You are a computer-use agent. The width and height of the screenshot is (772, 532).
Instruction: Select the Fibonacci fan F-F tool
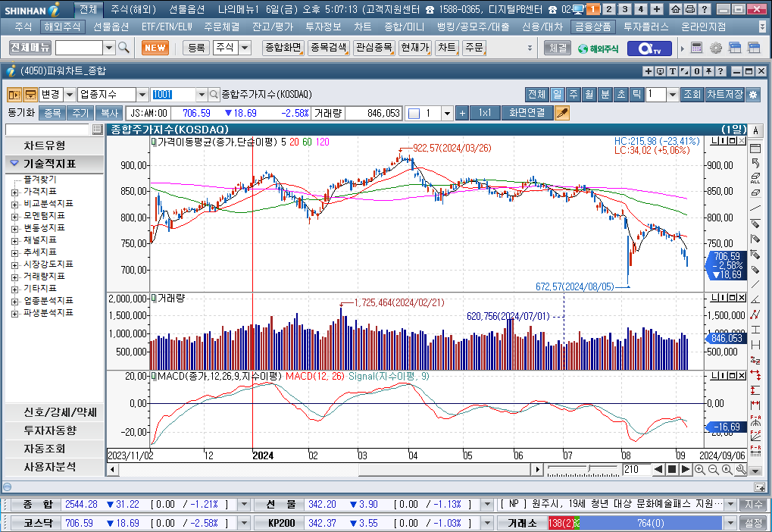[x=755, y=436]
